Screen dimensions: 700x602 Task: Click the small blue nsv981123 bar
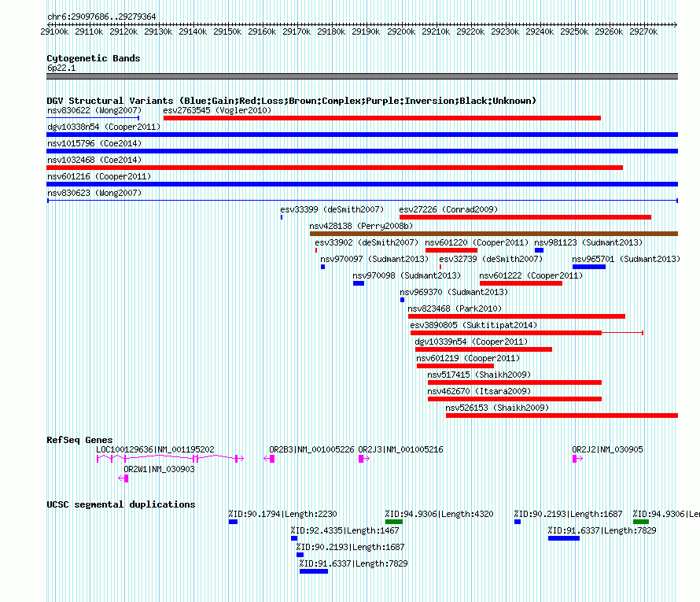(539, 250)
